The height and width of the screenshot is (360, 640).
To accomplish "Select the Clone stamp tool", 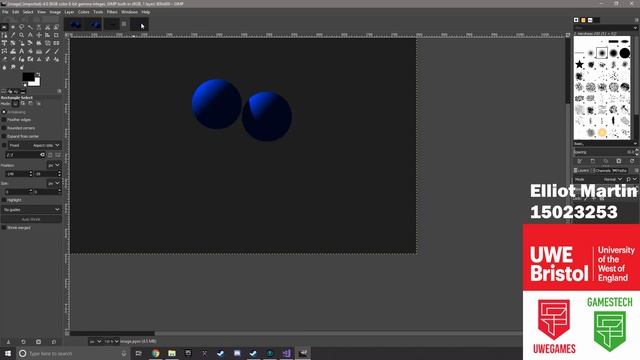I will coord(39,59).
